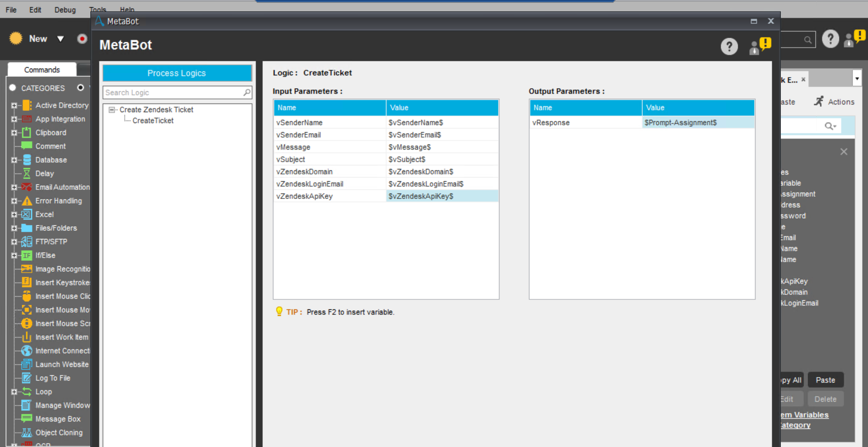
Task: Click the Clipboard command icon
Action: [x=27, y=133]
